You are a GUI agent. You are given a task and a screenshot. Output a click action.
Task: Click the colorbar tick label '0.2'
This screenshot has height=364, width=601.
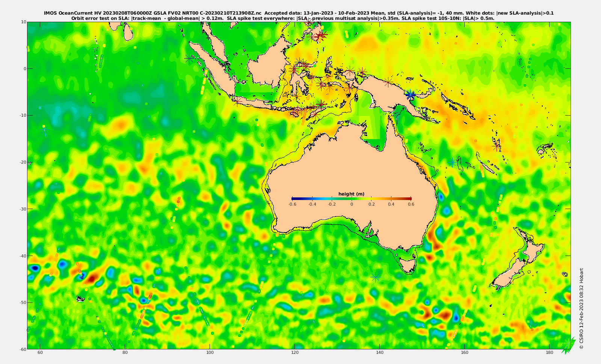tap(371, 205)
